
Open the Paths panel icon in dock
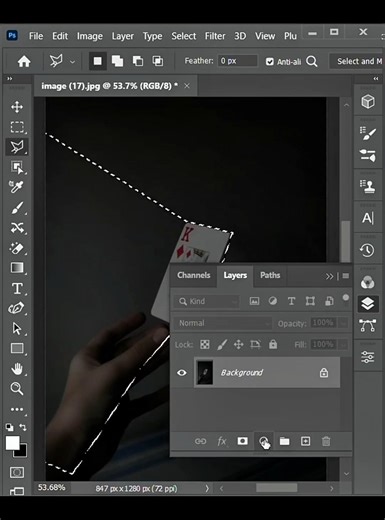pyautogui.click(x=367, y=325)
